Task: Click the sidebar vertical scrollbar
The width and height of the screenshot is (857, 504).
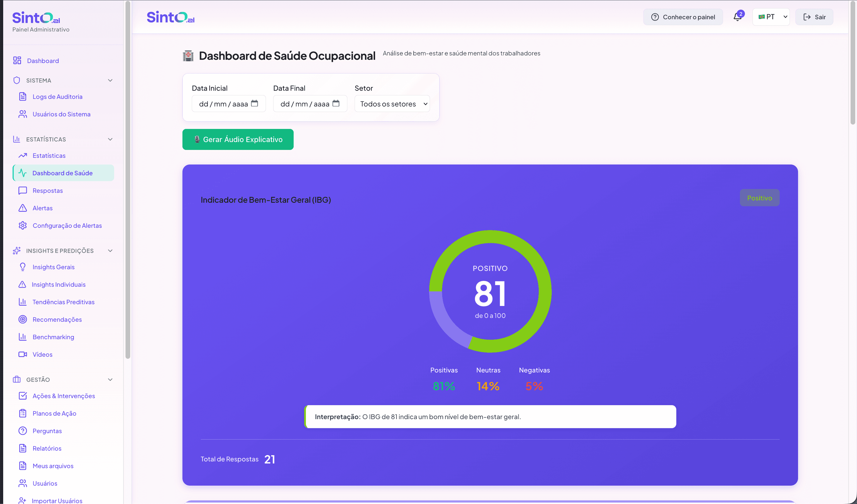Action: 128,180
